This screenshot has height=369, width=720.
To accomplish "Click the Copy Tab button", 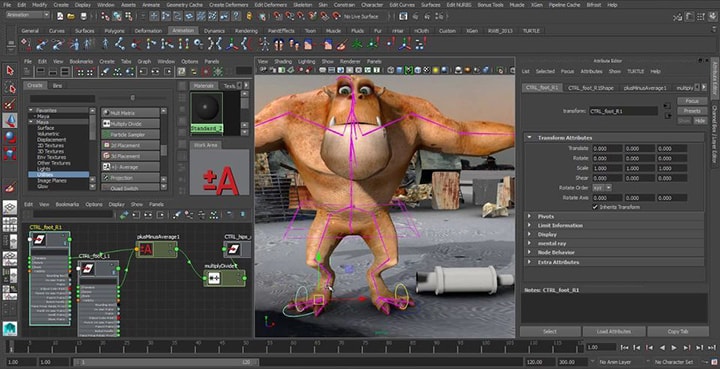I will pyautogui.click(x=678, y=331).
